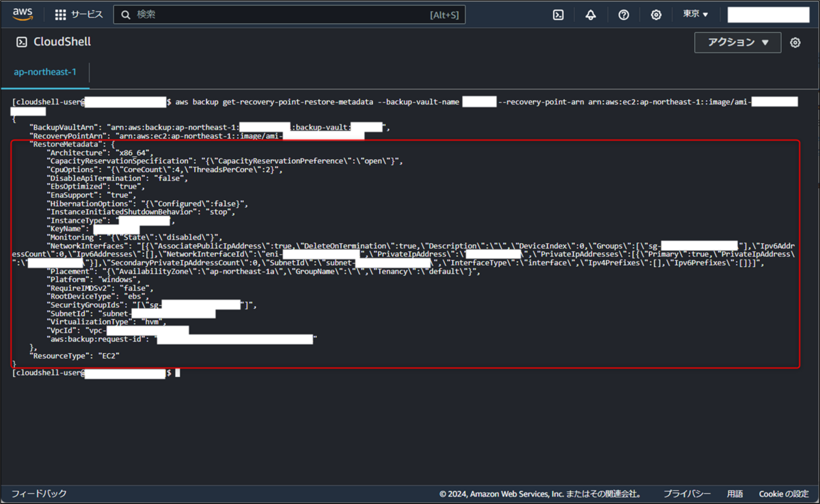Open the 用語 footer link

click(x=735, y=494)
